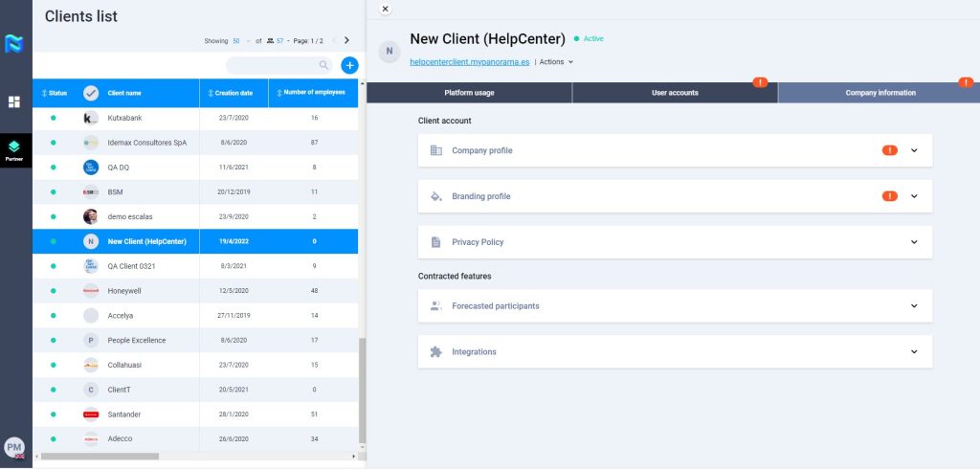Switch to the User accounts tab
This screenshot has width=980, height=470.
point(675,93)
